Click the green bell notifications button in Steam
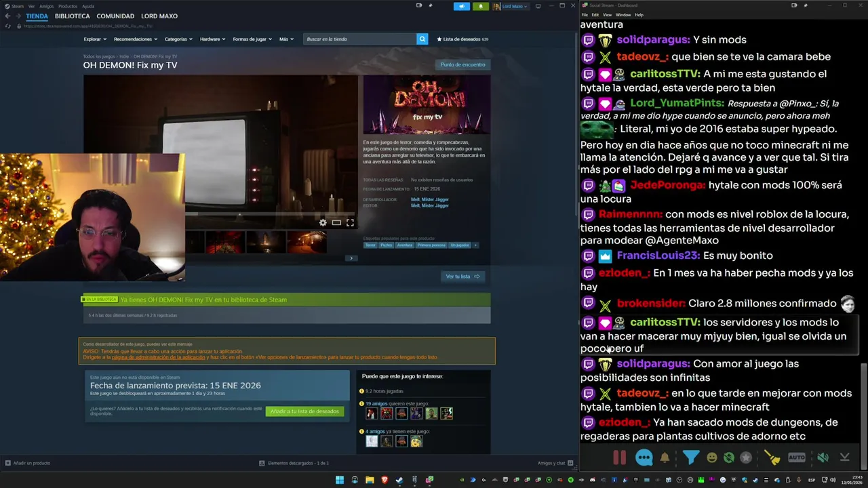Screen dimensions: 868x488 point(481,6)
